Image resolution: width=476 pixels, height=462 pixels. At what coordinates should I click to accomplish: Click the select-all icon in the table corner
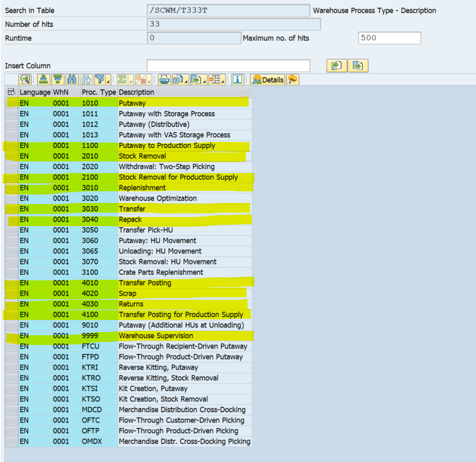(x=11, y=92)
